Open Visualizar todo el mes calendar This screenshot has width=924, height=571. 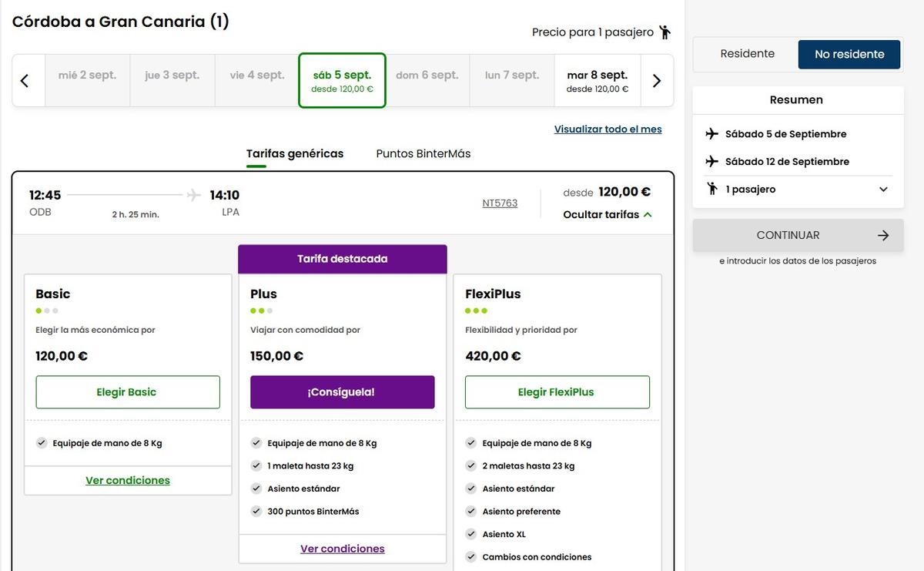pyautogui.click(x=608, y=129)
